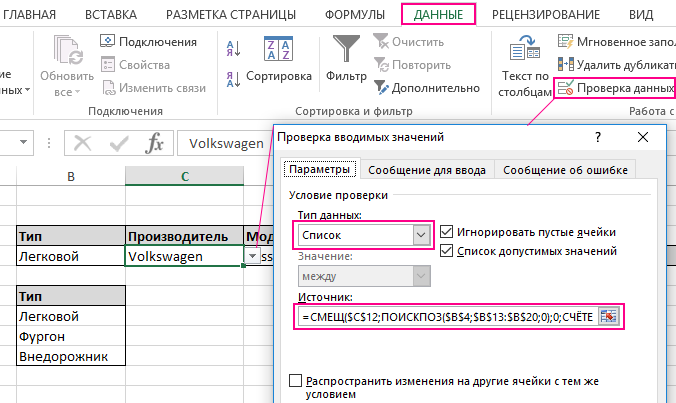Open the dropdown arrow of Volkswagen cell
Viewport: 676px width, 403px height.
[252, 256]
